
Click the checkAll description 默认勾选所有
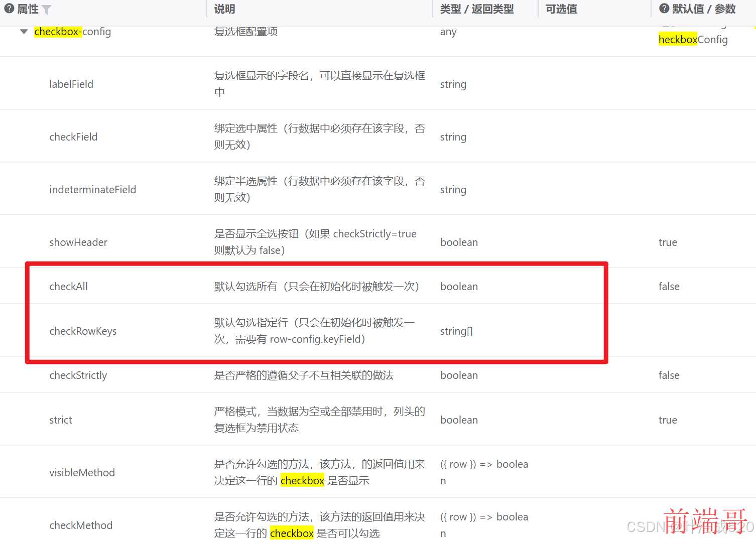(317, 286)
